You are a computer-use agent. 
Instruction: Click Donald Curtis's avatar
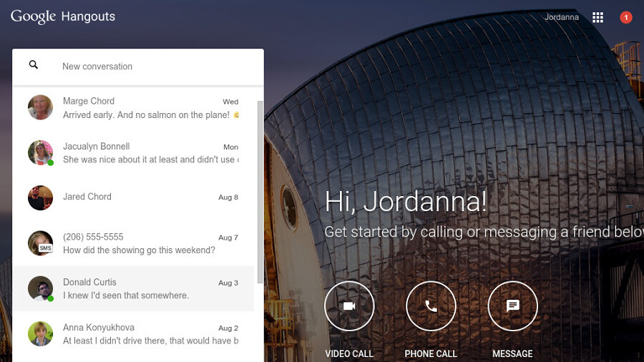pos(40,288)
